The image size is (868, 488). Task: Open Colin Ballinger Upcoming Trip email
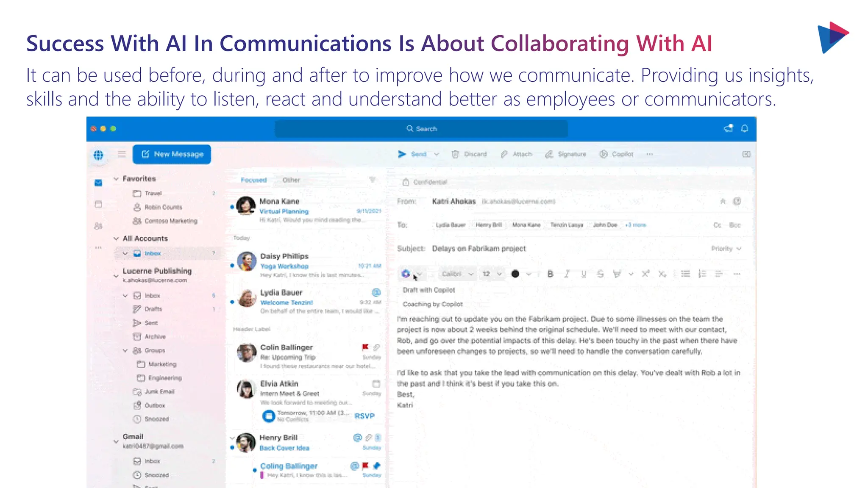click(x=306, y=357)
